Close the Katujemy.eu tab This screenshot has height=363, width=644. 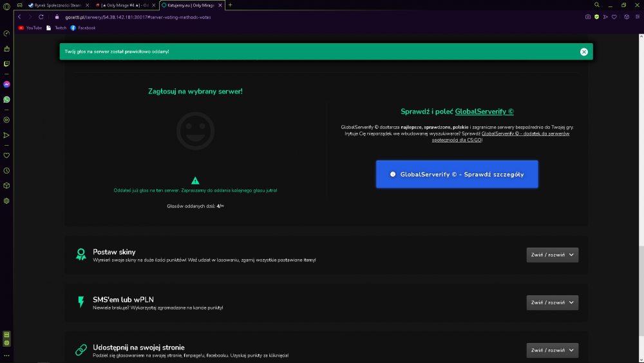point(220,5)
